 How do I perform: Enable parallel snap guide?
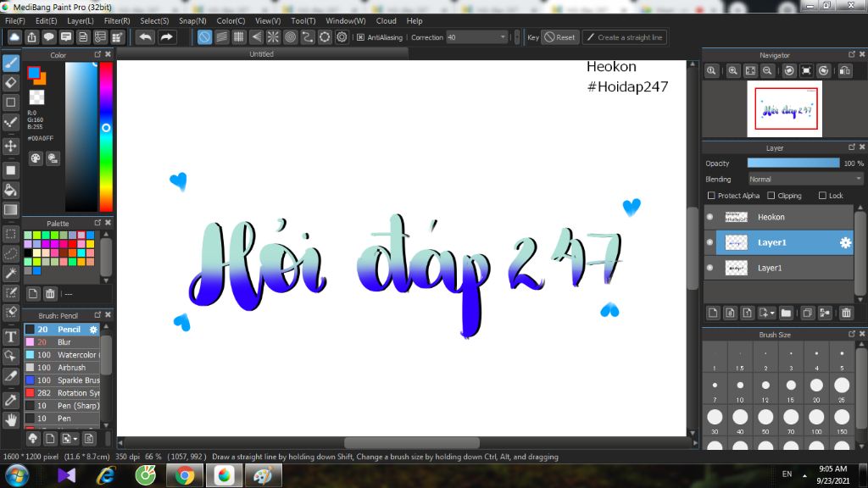(x=221, y=37)
